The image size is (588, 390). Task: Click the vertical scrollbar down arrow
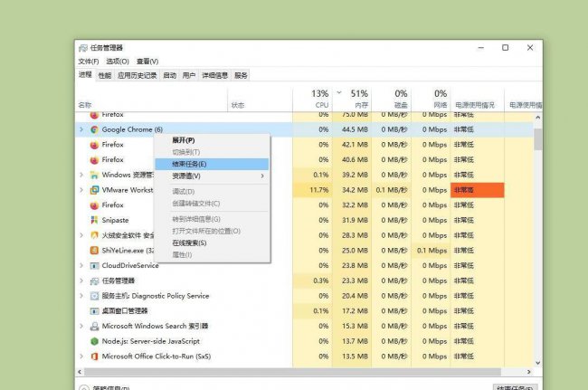tap(538, 363)
